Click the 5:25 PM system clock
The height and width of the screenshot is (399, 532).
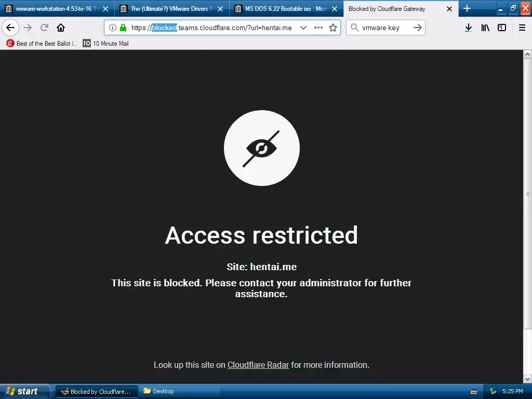513,392
